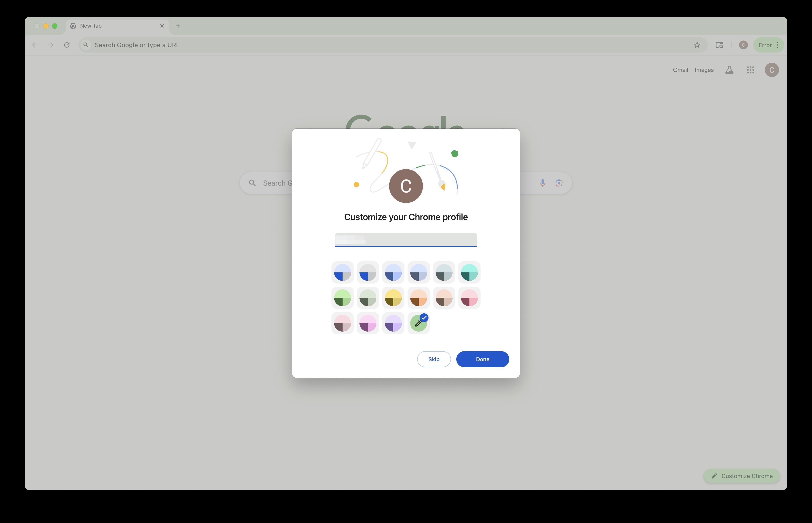Open the Gmail link

[680, 70]
